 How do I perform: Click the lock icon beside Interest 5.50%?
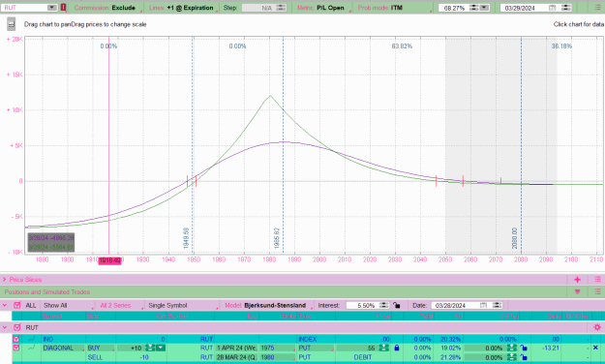click(x=396, y=305)
